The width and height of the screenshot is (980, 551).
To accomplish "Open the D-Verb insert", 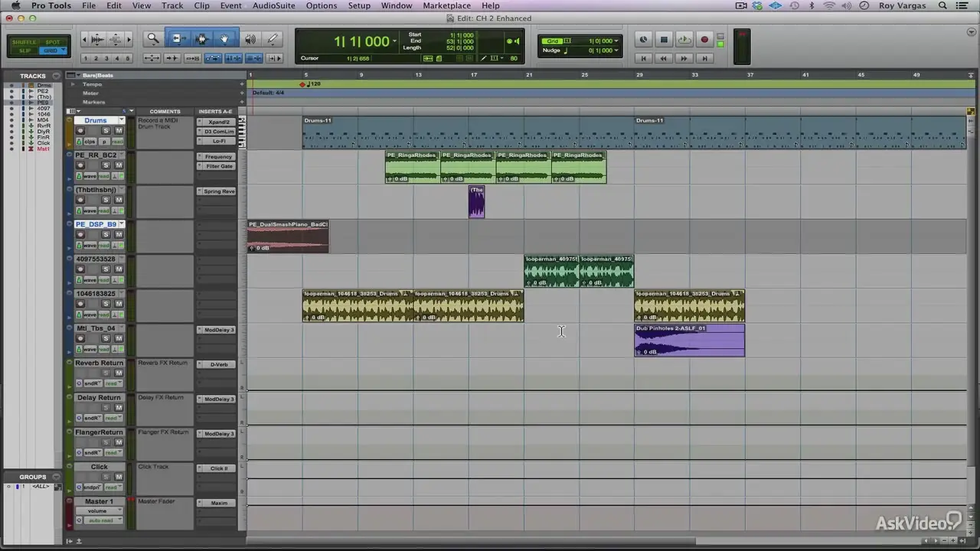I will (x=218, y=364).
